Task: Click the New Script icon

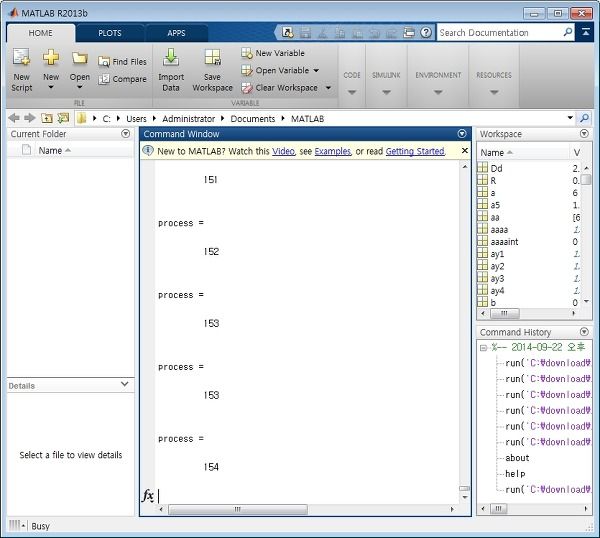Action: (21, 57)
